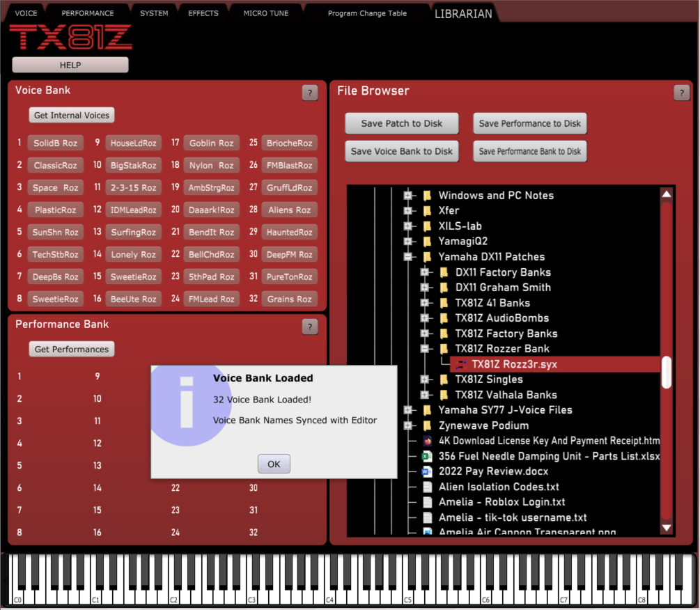Click the TX81Z Factory Banks folder icon
This screenshot has height=610, width=700.
[444, 334]
